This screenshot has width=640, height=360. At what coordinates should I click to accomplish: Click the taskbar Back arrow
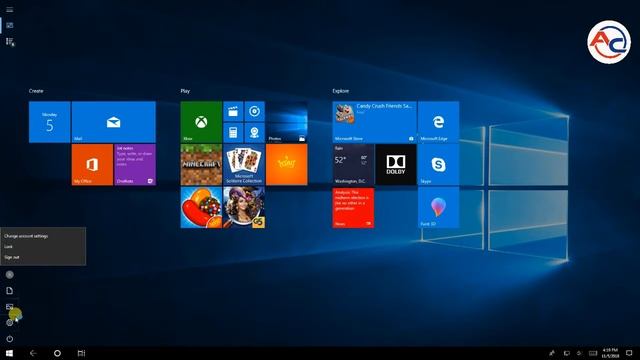pos(33,353)
